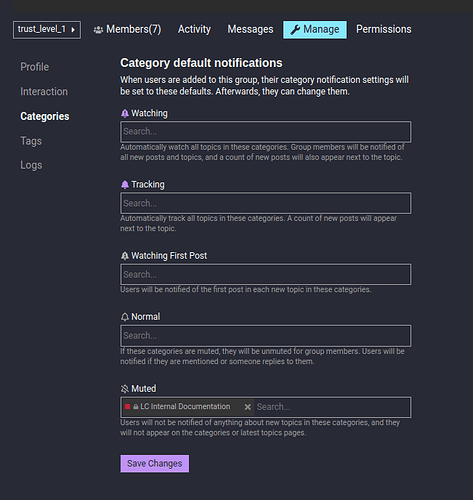Switch to the Activity tab
Screen dimensions: 473x500
pyautogui.click(x=194, y=29)
